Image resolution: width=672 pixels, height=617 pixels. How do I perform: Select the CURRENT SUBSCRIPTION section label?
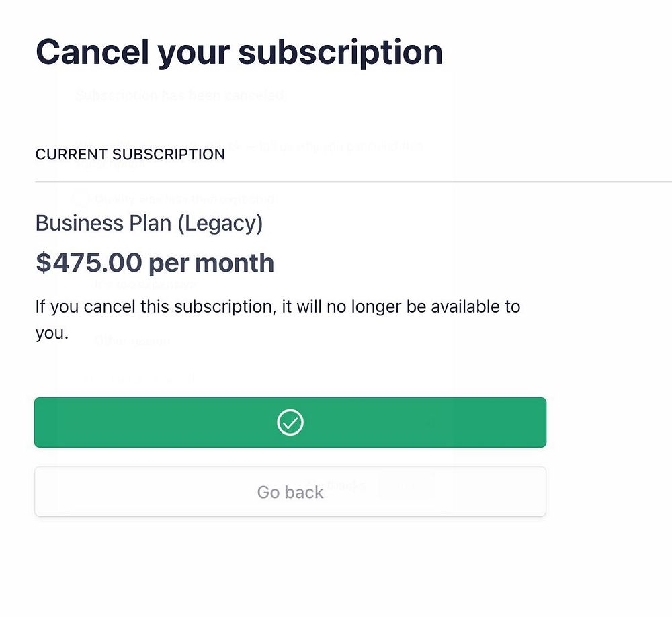(130, 155)
